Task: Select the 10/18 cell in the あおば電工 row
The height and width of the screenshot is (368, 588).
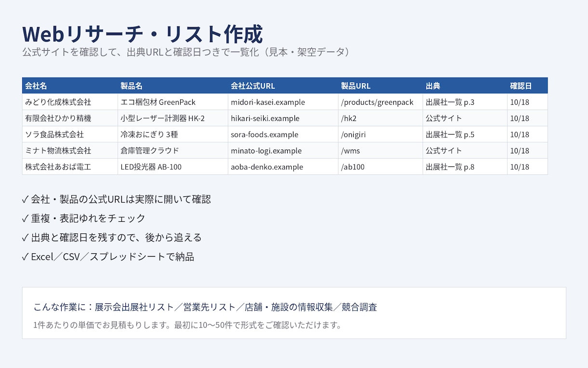Action: [x=528, y=167]
